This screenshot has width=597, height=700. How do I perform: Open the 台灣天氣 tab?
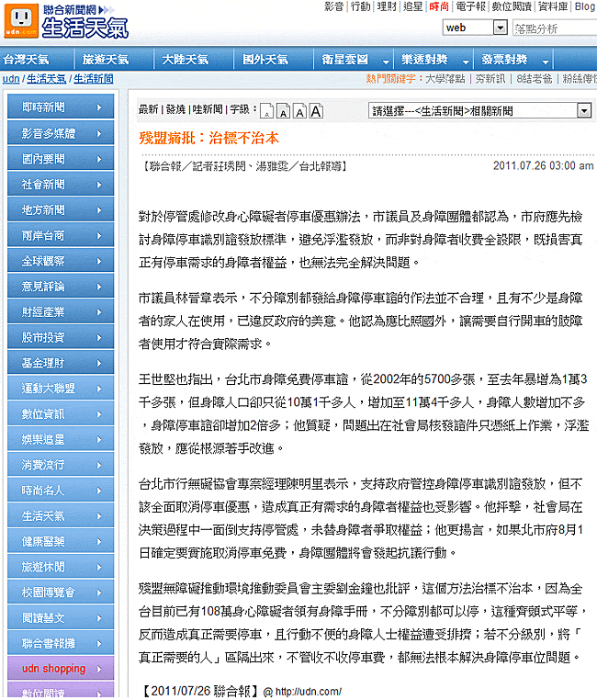coord(26,60)
